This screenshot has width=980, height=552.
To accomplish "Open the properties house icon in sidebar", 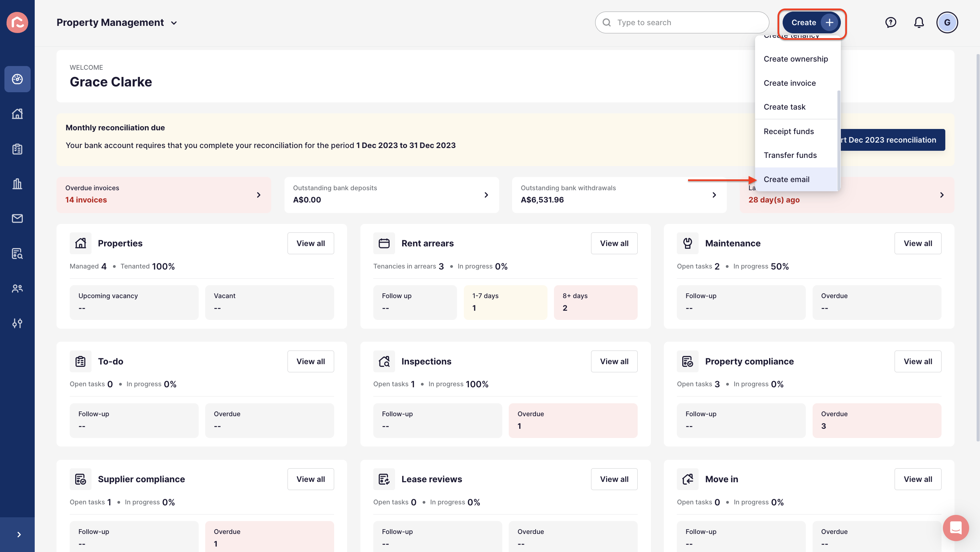I will coord(17,114).
